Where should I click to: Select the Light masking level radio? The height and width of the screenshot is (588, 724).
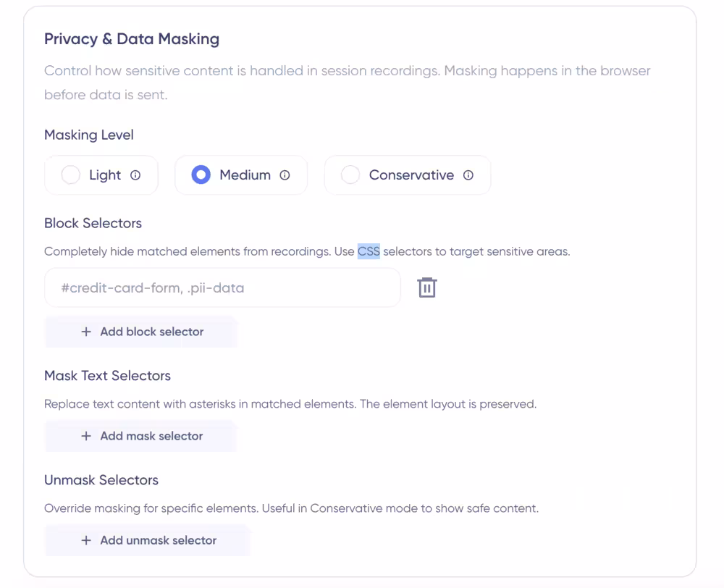(71, 175)
